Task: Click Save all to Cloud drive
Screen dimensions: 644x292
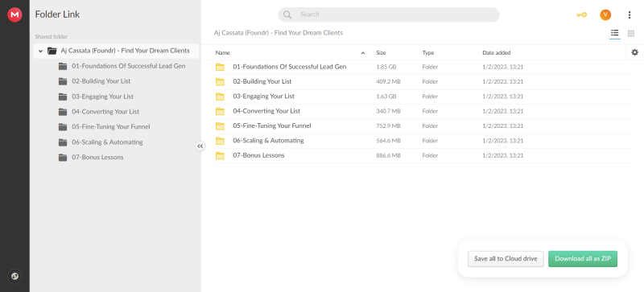Action: [506, 259]
